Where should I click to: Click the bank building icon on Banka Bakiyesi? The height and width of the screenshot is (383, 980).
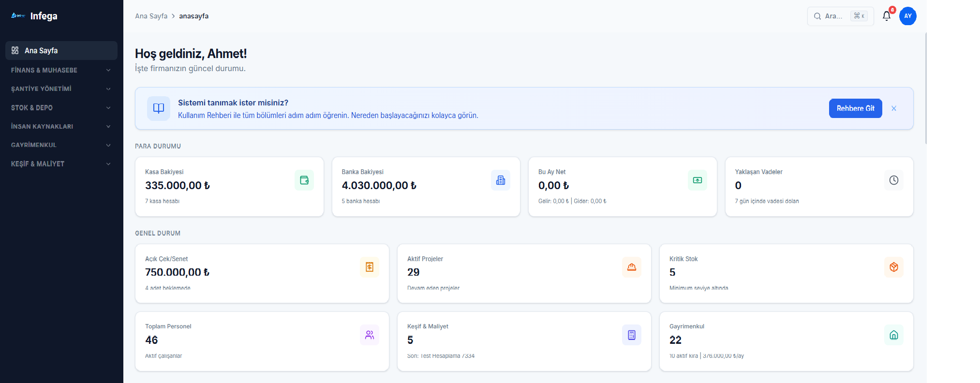tap(501, 180)
